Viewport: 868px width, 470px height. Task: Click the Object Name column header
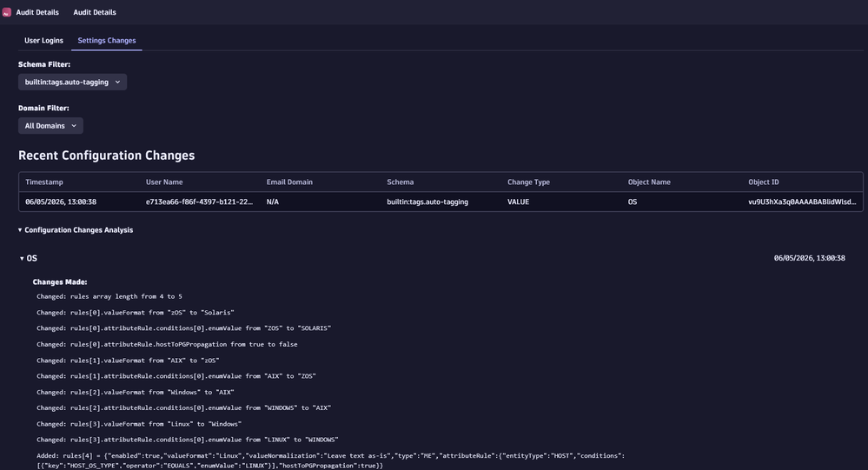[649, 182]
